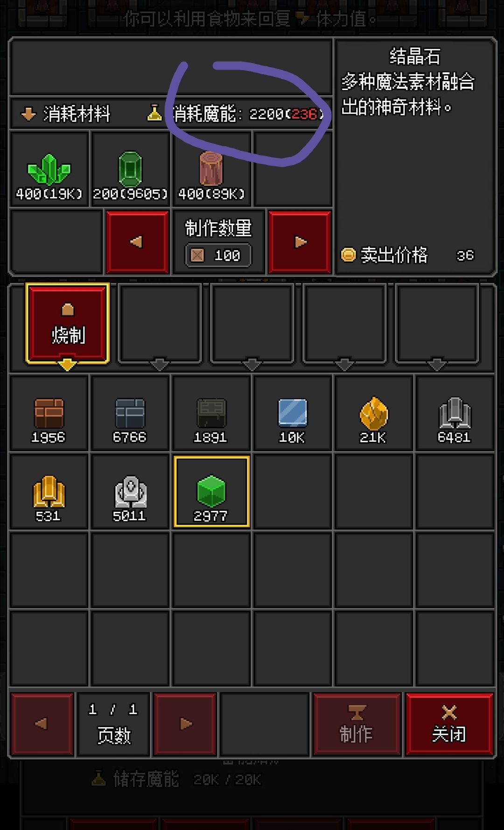
Task: Select the 烧制 category tab
Action: click(x=68, y=323)
